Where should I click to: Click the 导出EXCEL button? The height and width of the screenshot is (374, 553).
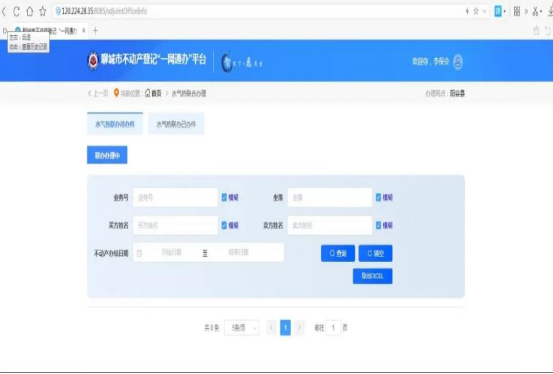(x=372, y=276)
